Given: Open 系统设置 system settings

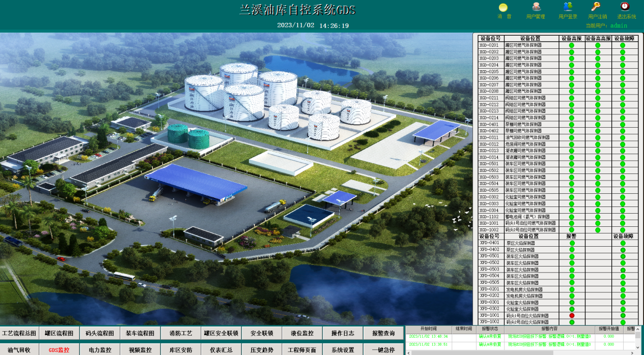Looking at the screenshot, I should (343, 350).
